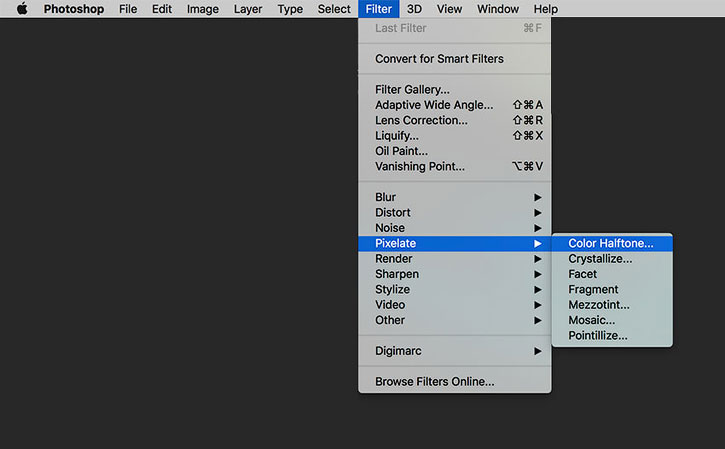Choose the Pointillize filter
Viewport: 725px width, 449px height.
612,336
